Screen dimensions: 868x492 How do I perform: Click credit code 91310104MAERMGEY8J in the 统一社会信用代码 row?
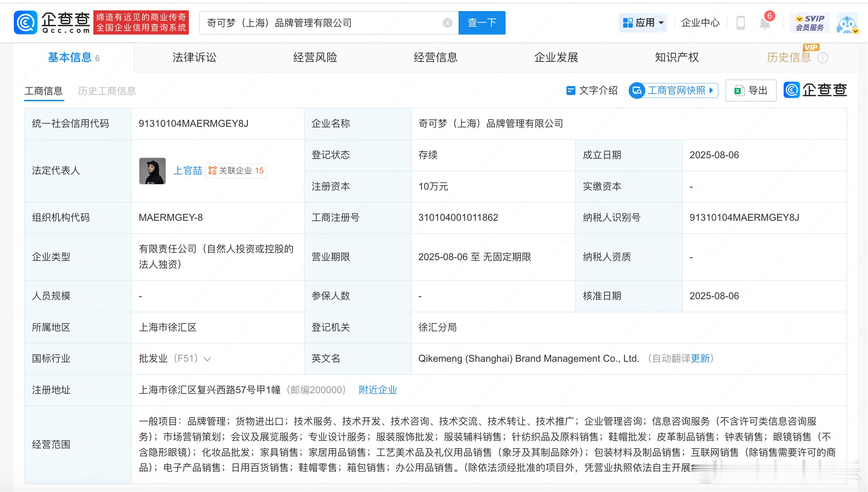point(194,124)
